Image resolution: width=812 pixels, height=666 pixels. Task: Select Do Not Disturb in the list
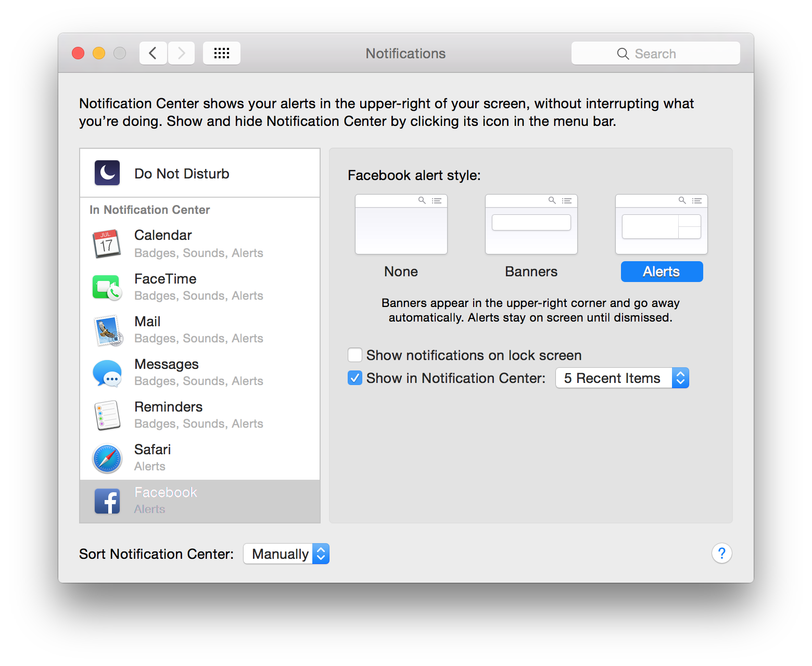pyautogui.click(x=200, y=173)
